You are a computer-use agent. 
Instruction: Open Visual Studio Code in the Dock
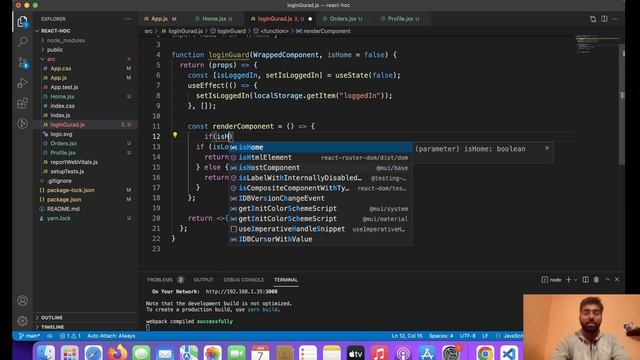509,353
